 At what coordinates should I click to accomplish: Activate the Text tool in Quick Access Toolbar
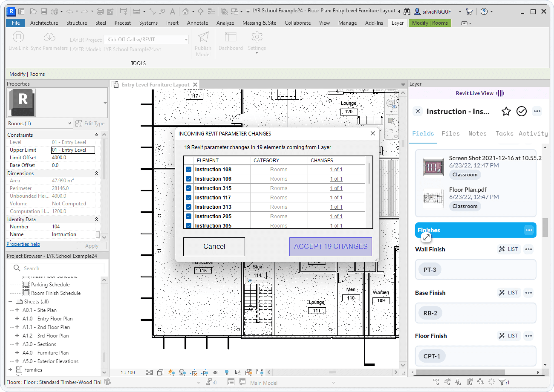[172, 11]
